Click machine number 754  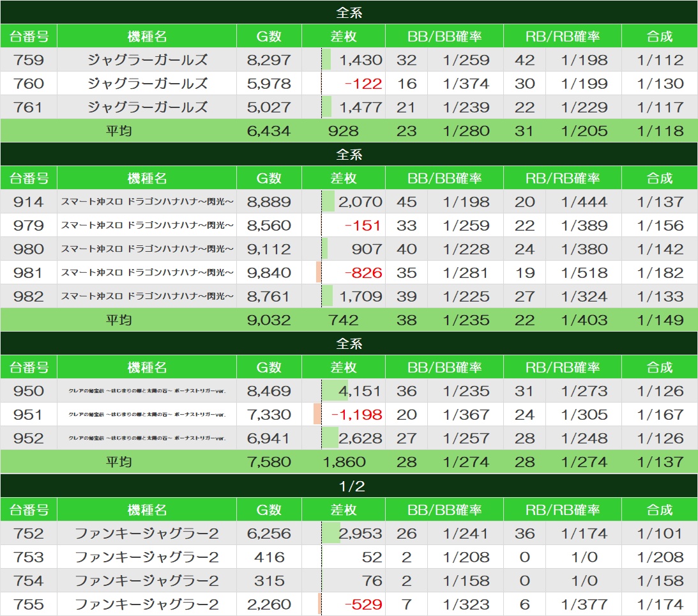[x=29, y=580]
